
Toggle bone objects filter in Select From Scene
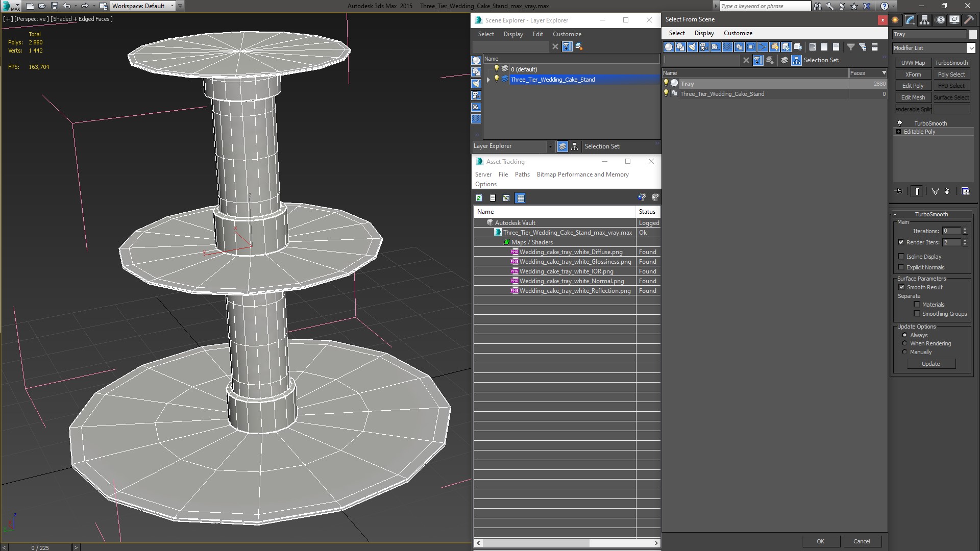point(763,47)
